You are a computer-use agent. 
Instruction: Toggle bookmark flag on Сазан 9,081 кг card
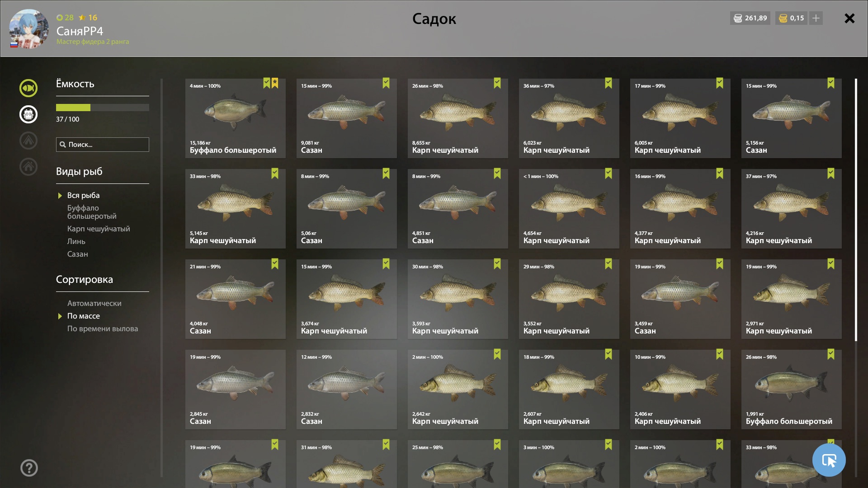point(386,83)
